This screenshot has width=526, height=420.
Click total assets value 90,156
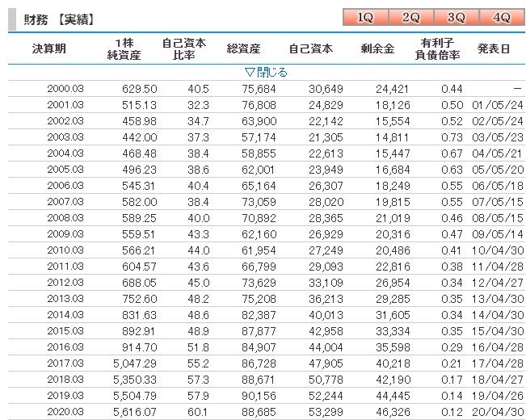(259, 396)
